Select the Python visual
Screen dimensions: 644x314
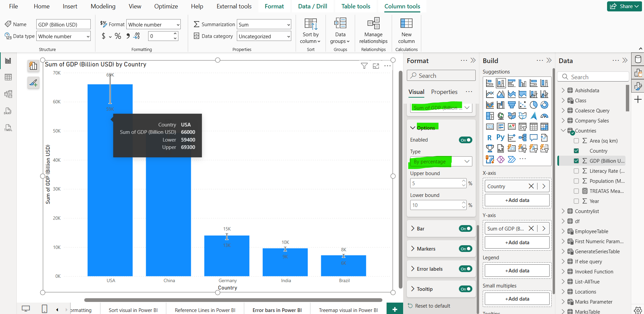click(x=500, y=137)
